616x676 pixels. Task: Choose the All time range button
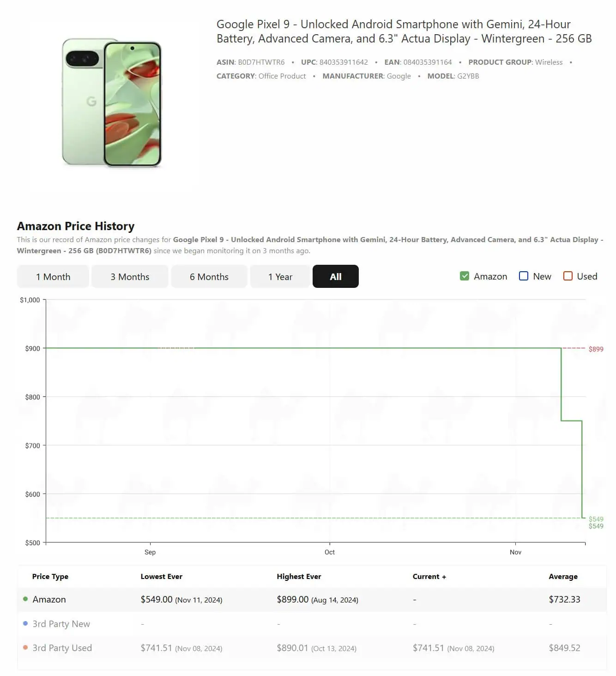pos(336,277)
